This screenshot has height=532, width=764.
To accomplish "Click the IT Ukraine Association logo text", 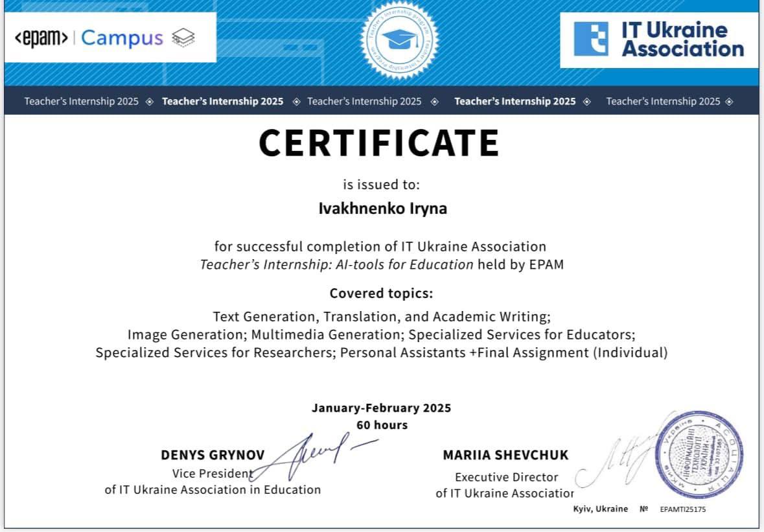I will (x=682, y=40).
